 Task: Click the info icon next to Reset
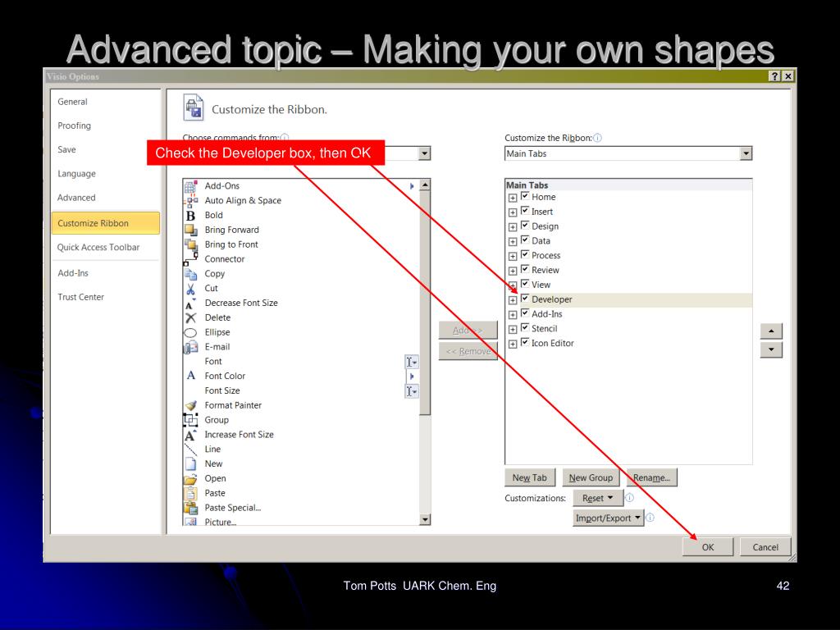pos(629,498)
